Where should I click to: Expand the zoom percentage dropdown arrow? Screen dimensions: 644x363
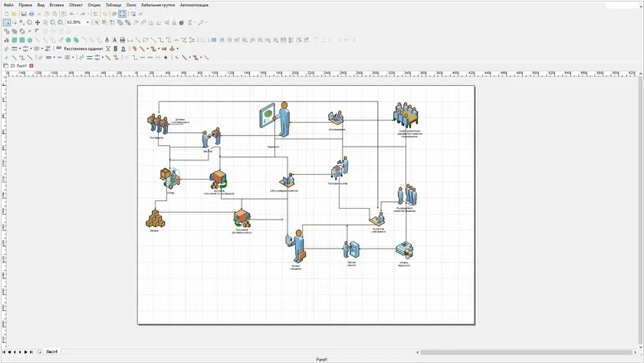pyautogui.click(x=87, y=22)
